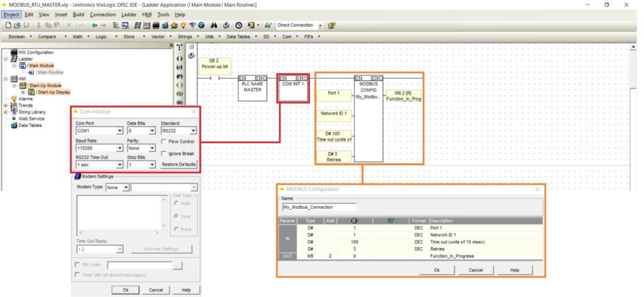Select the direct coil tool
644x297 pixels.
pyautogui.click(x=179, y=85)
